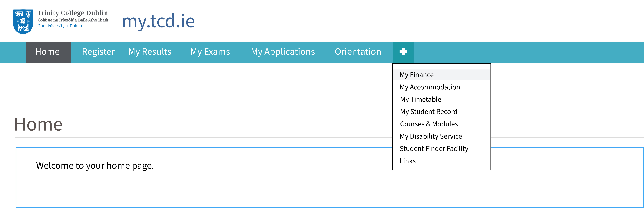
Task: Switch to the Orientation tab
Action: [x=358, y=52]
